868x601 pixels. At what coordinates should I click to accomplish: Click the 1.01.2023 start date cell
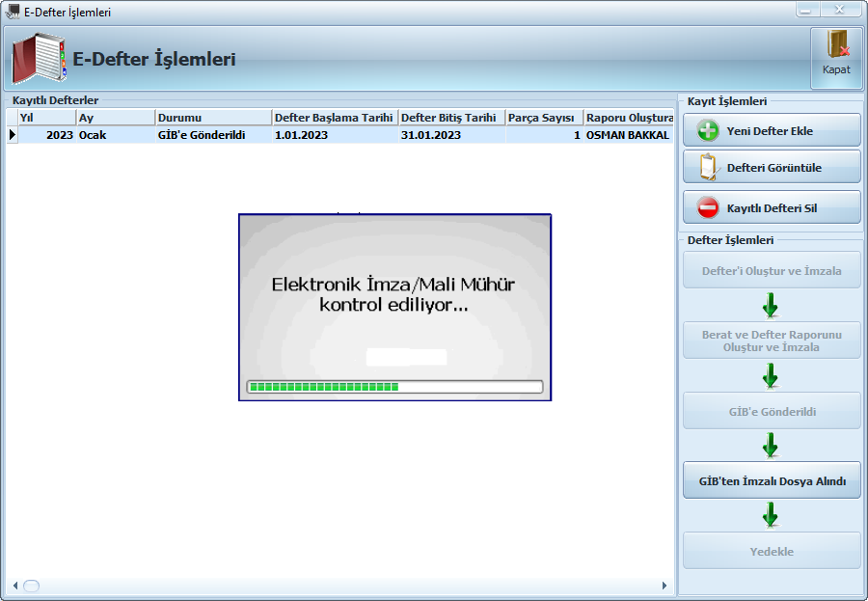tap(335, 135)
